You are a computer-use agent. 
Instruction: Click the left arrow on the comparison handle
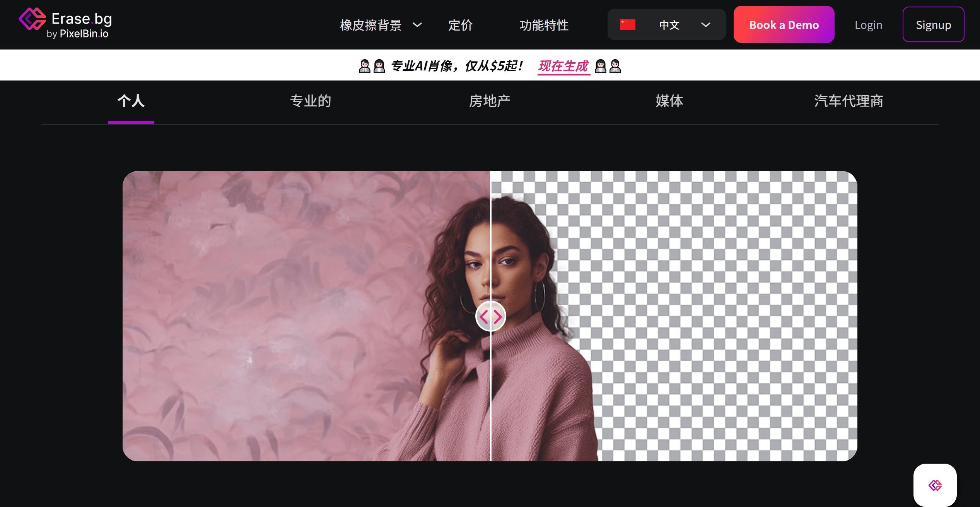click(x=485, y=316)
